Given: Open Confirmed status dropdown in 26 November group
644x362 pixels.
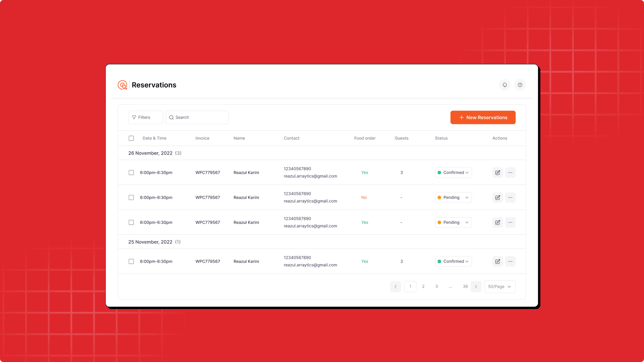Looking at the screenshot, I should [453, 173].
